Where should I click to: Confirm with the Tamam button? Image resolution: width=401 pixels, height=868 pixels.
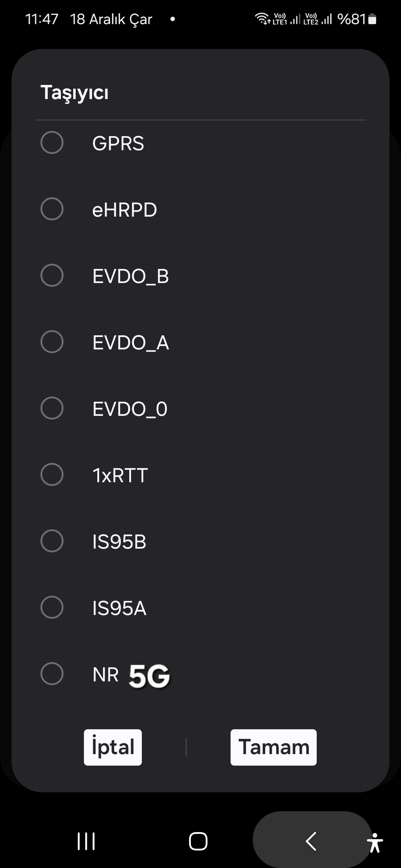[x=274, y=747]
